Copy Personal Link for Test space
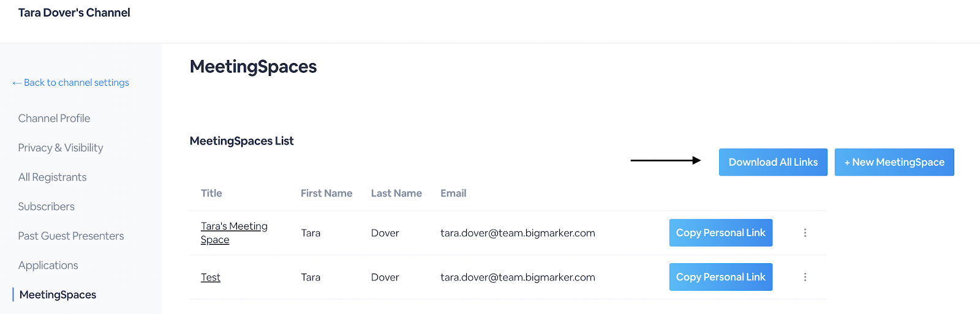Image resolution: width=980 pixels, height=314 pixels. point(721,277)
